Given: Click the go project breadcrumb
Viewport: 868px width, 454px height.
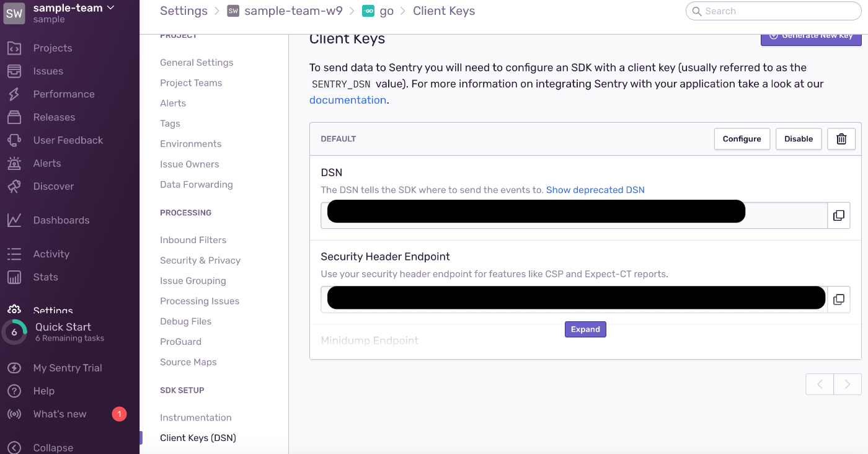Looking at the screenshot, I should pos(386,12).
